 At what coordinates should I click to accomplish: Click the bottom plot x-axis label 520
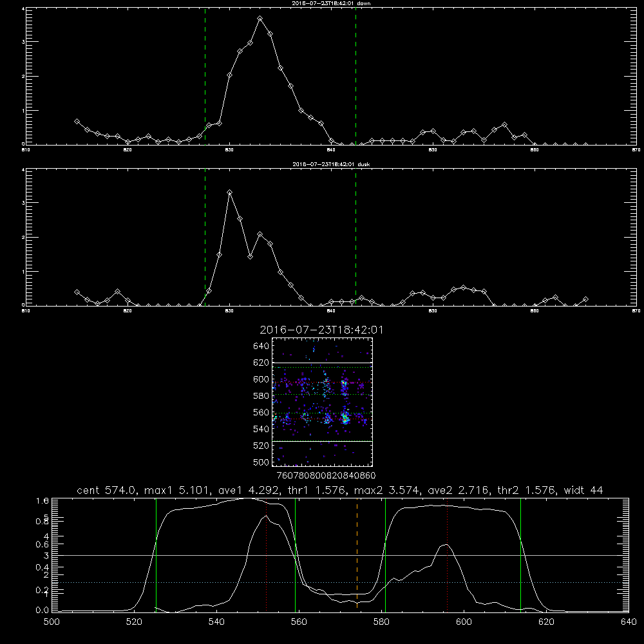(x=135, y=622)
